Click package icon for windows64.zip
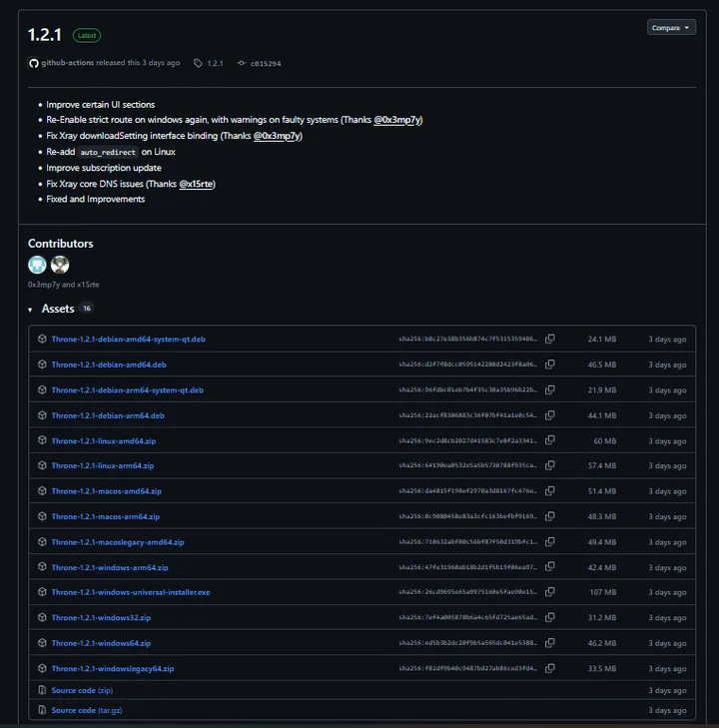This screenshot has height=728, width=719. [42, 642]
